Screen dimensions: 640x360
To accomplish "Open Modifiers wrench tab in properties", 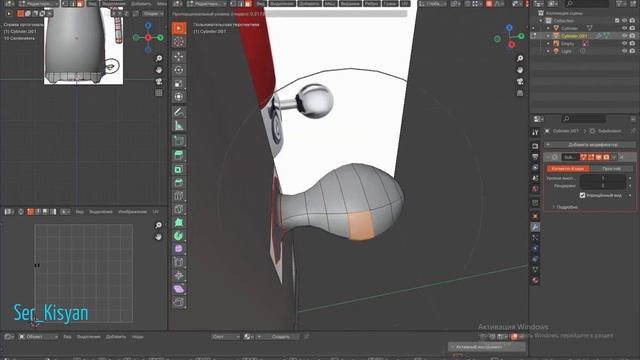I will click(535, 227).
